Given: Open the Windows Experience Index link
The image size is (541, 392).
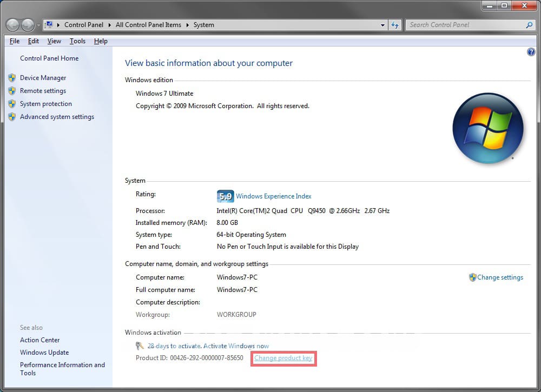Looking at the screenshot, I should click(274, 196).
